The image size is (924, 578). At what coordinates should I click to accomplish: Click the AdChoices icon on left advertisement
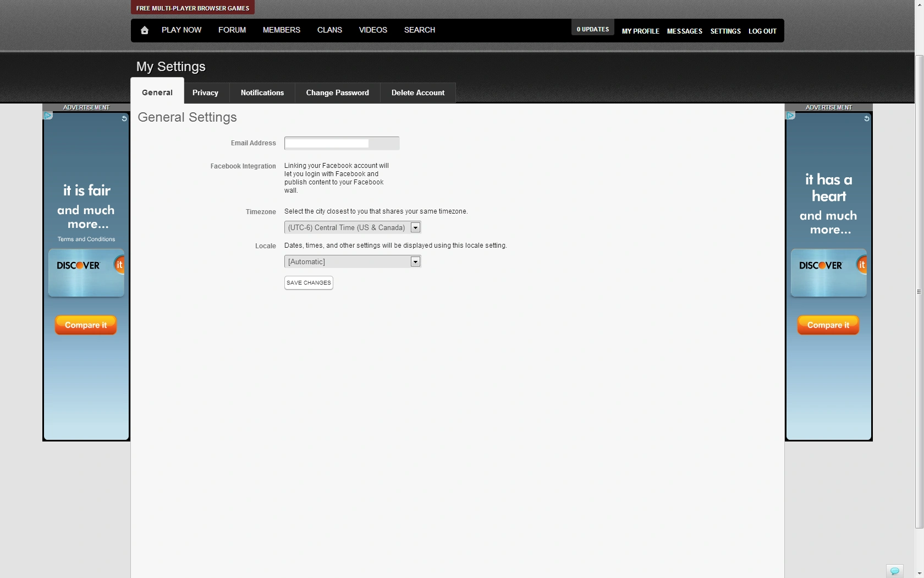pos(48,116)
